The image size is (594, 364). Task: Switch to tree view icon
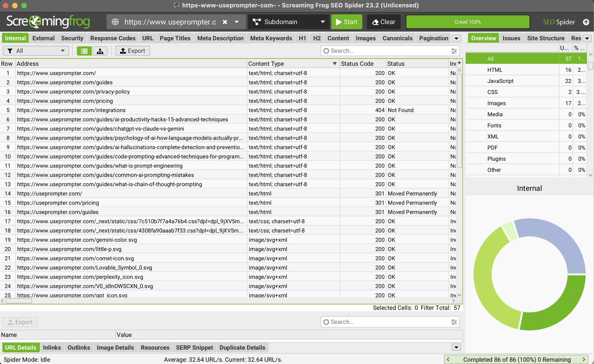click(x=100, y=51)
